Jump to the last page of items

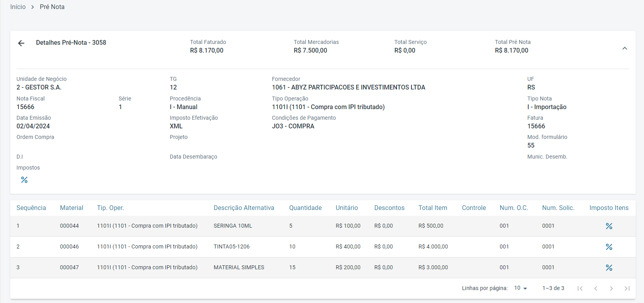point(627,288)
